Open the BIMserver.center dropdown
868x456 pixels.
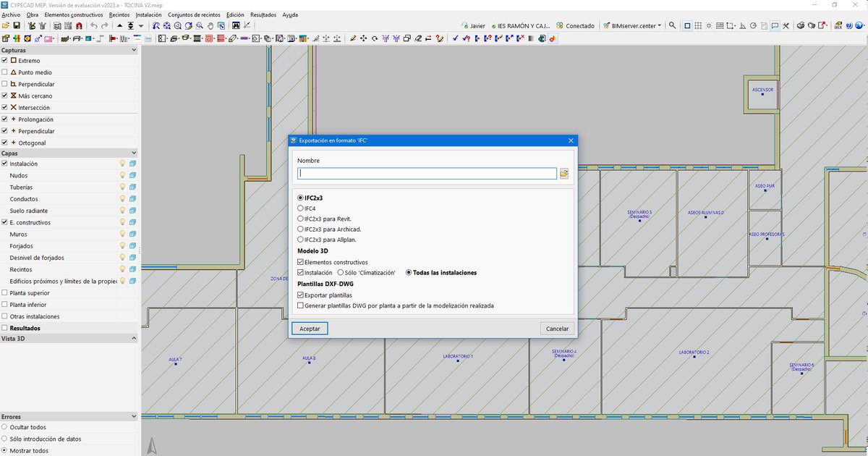point(635,25)
